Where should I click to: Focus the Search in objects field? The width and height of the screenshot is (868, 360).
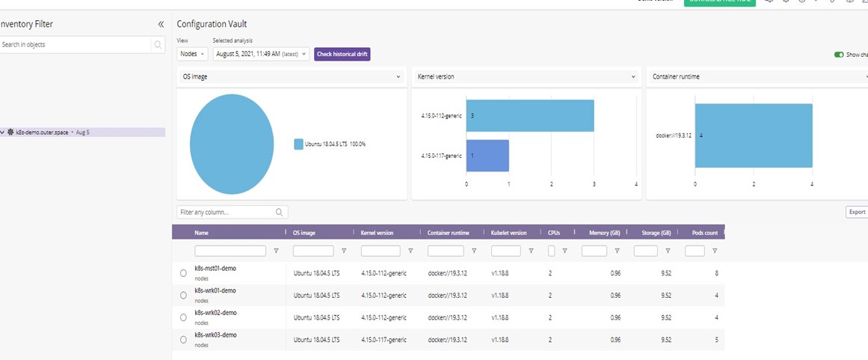pos(76,45)
